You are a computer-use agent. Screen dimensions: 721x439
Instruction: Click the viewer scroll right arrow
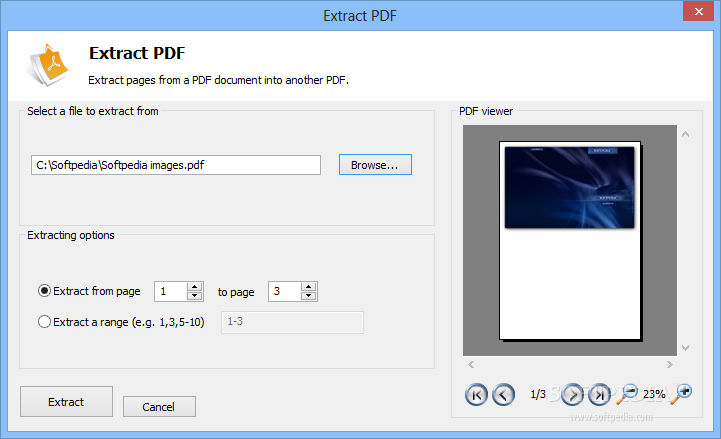(670, 365)
